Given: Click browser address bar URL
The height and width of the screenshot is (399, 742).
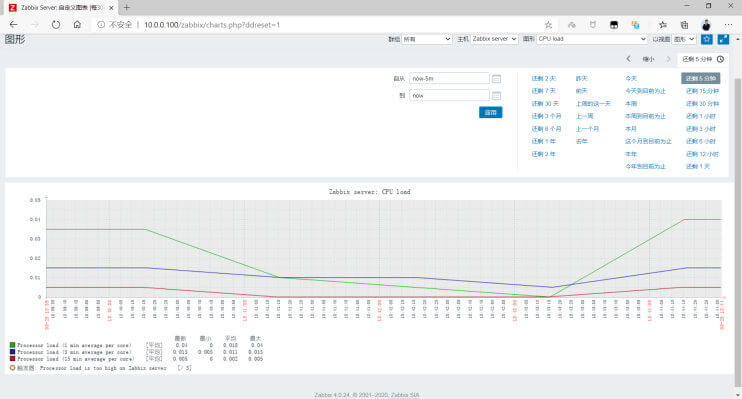Looking at the screenshot, I should (x=212, y=25).
